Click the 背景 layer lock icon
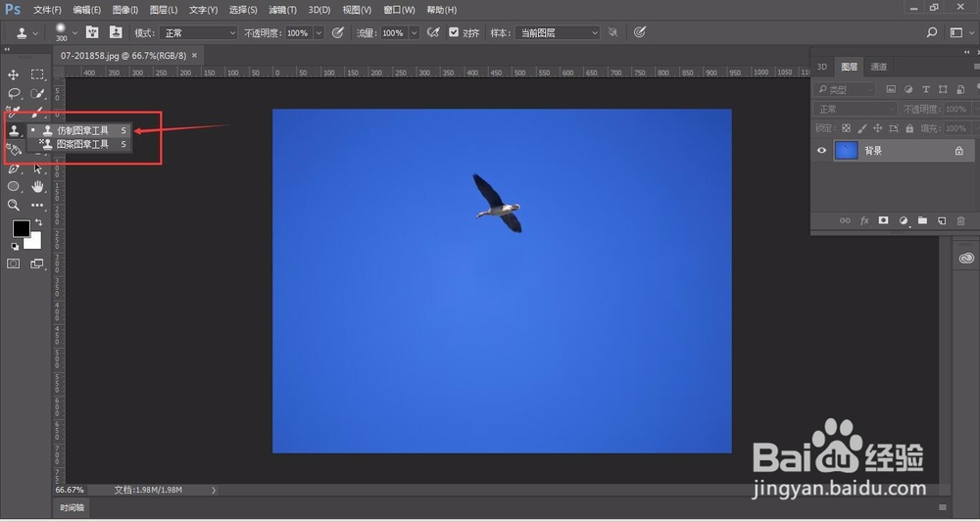The image size is (980, 522). (x=958, y=151)
